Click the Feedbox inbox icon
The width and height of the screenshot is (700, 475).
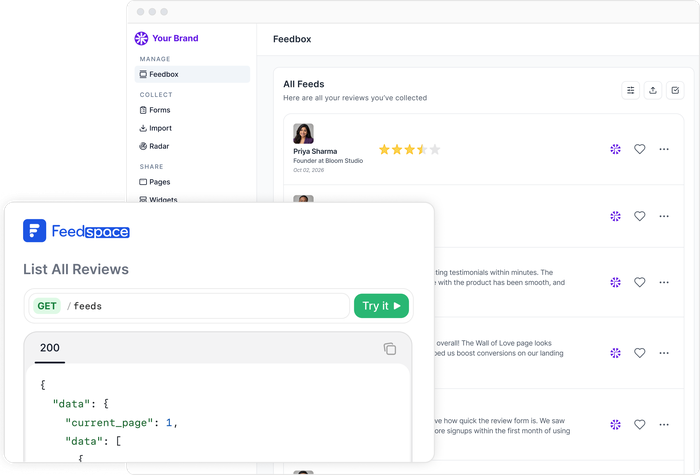pos(143,75)
